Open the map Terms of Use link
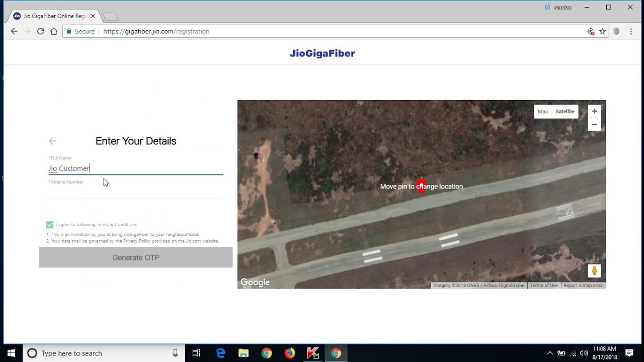The width and height of the screenshot is (644, 362). pos(544,286)
